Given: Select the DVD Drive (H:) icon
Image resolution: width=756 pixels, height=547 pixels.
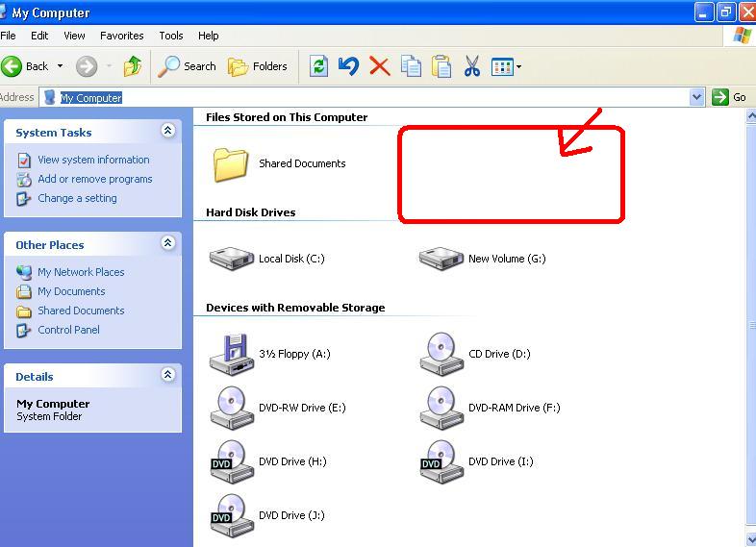Looking at the screenshot, I should click(232, 462).
